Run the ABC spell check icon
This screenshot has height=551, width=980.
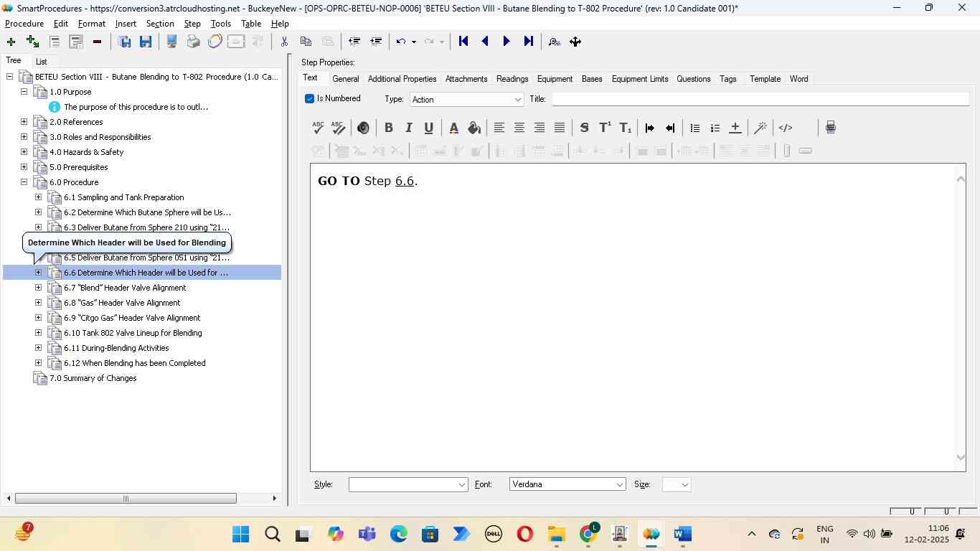[319, 128]
